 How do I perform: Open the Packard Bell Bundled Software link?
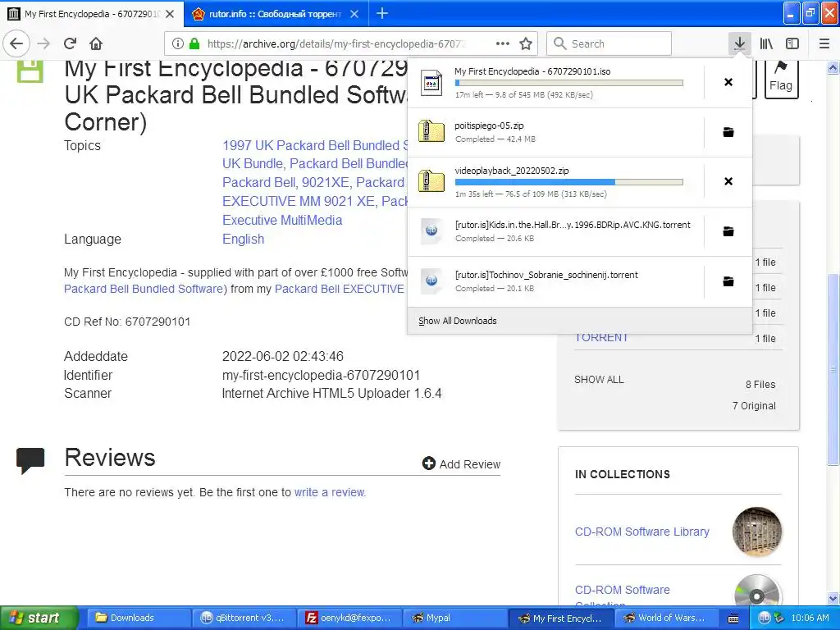(x=143, y=289)
